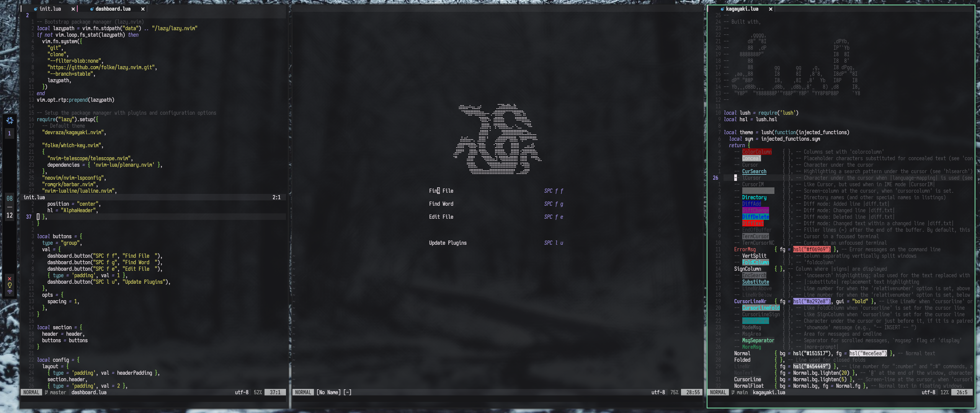Expand the Directory highlight group entry
Viewport: 980px width, 413px height.
pos(755,197)
